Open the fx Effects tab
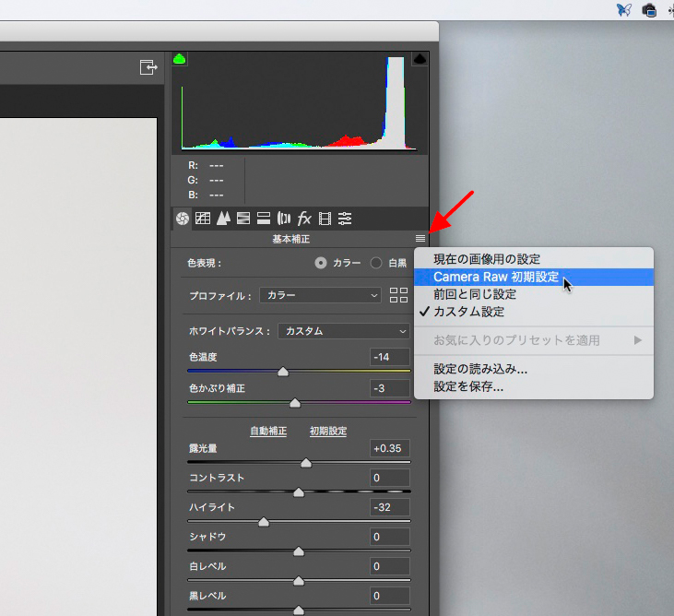Image resolution: width=674 pixels, height=616 pixels. [303, 219]
